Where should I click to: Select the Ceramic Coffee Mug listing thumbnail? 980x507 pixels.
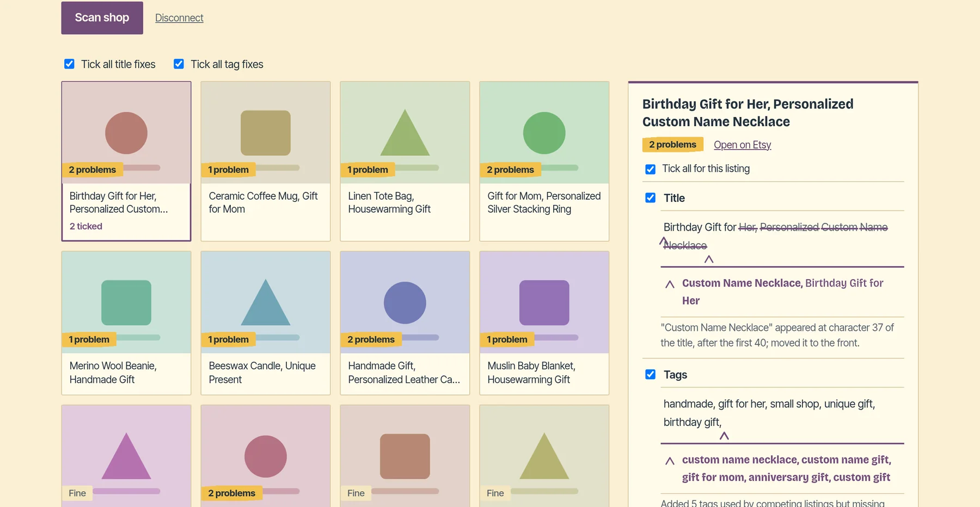(x=266, y=133)
